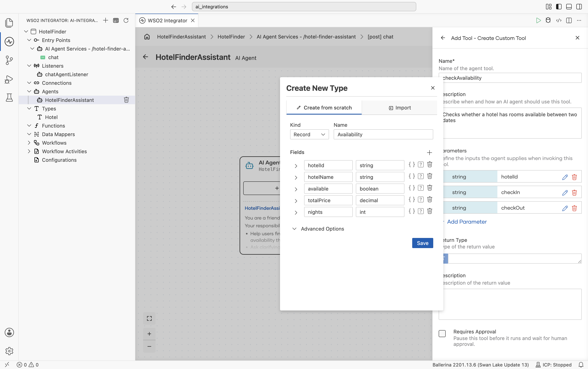
Task: Select the Create from scratch tab
Action: coord(324,108)
